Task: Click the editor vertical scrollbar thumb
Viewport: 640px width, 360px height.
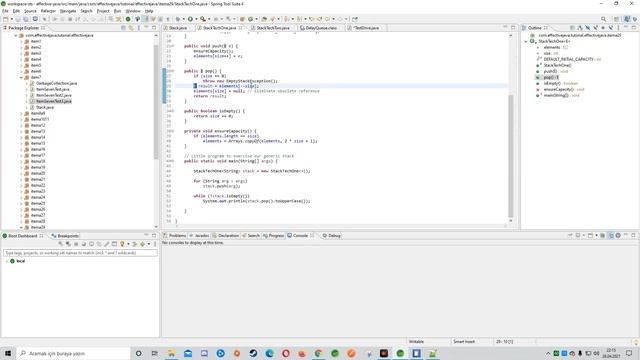Action: [510, 156]
